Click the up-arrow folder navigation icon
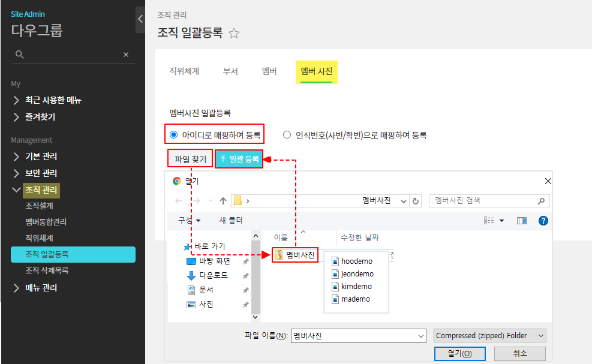 point(223,201)
